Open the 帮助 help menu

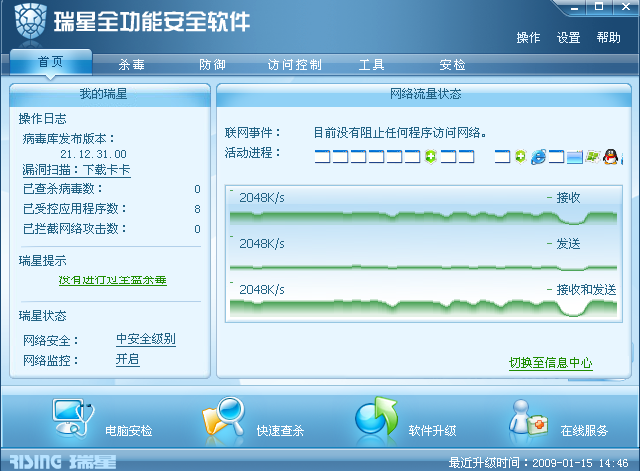609,38
